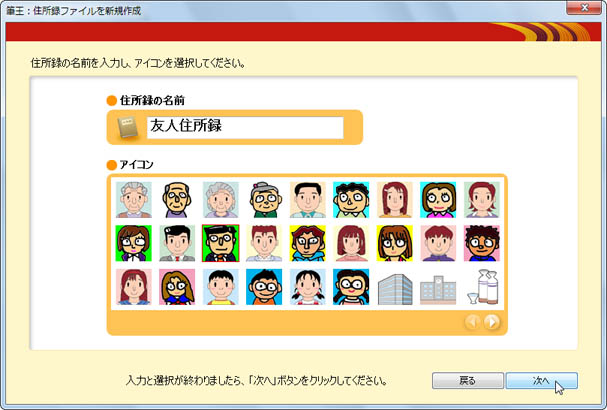The image size is (607, 410).
Task: Select the school building icon
Action: point(437,286)
